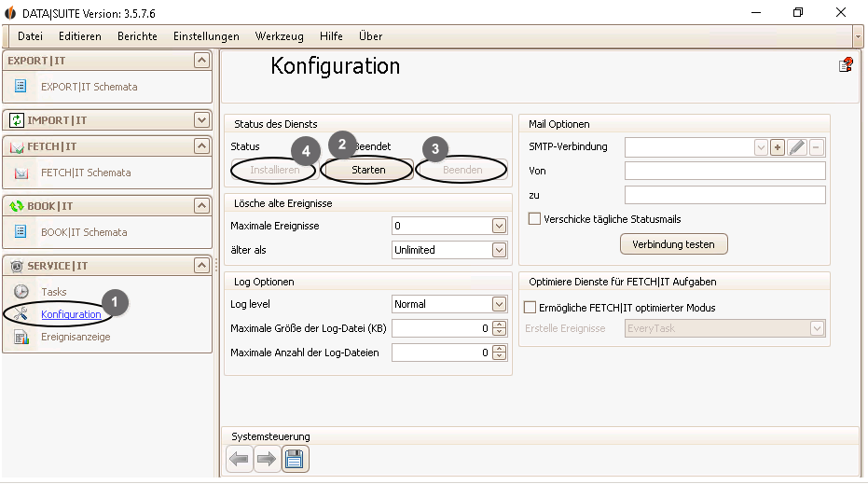Click the back arrow in Systemsteuerung
This screenshot has height=484, width=868.
click(x=240, y=459)
